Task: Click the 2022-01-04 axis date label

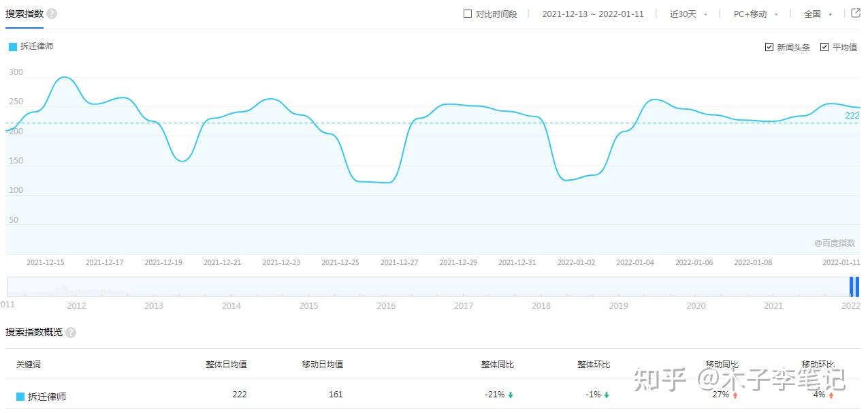Action: pyautogui.click(x=635, y=262)
